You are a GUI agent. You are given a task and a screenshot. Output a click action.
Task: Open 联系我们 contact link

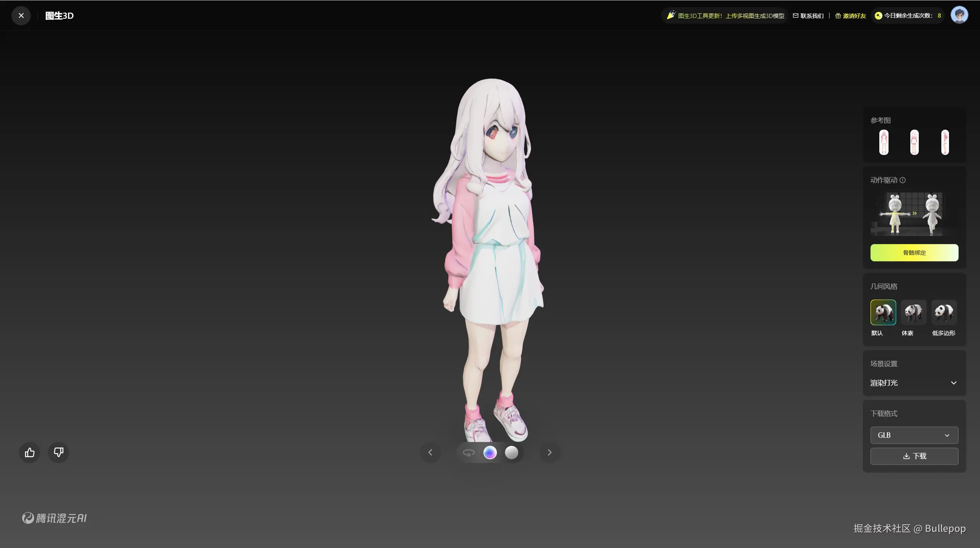(808, 16)
